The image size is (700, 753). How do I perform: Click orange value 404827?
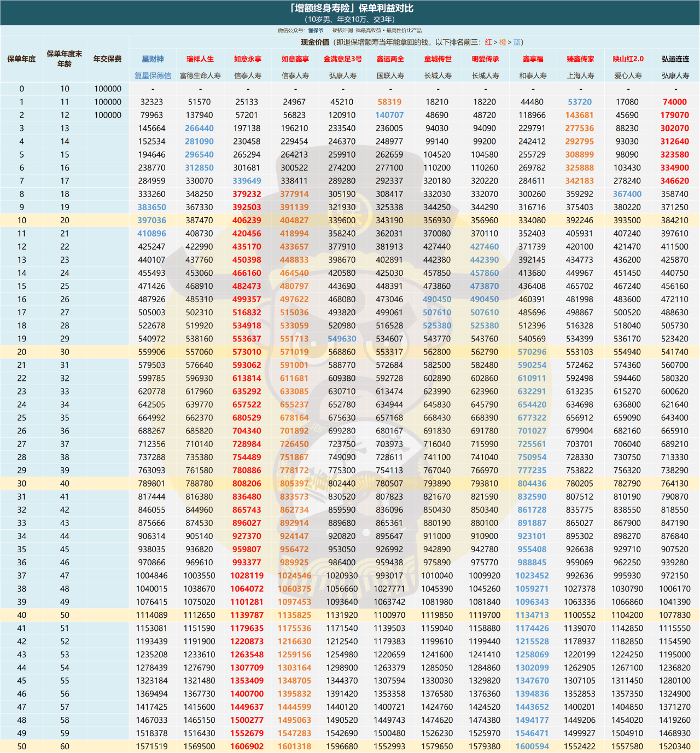[x=294, y=221]
